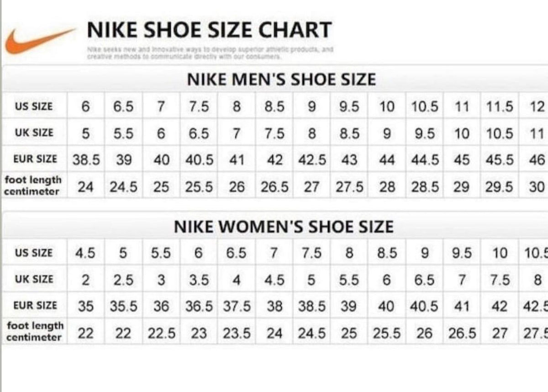This screenshot has width=548, height=392.
Task: Click the small subtitle text under title
Action: point(210,53)
